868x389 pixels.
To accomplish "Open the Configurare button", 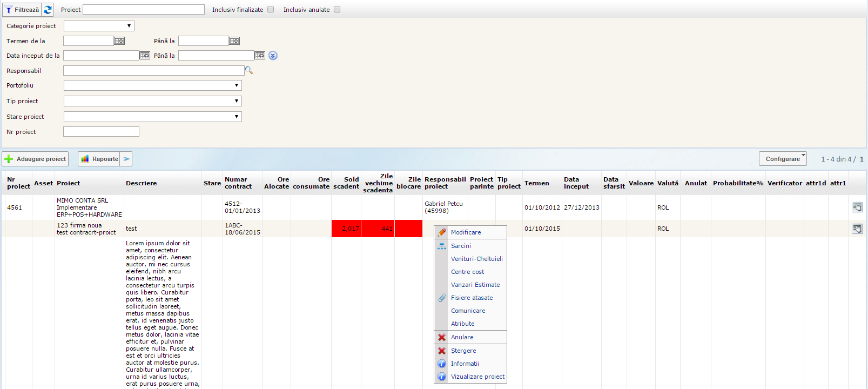I will [783, 159].
